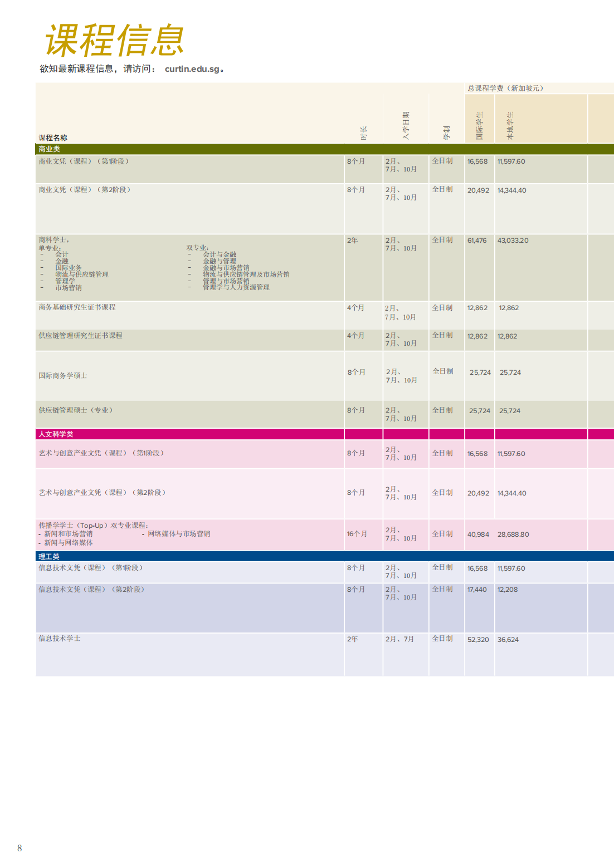Select the 商务基础研究生证书课程 row title
This screenshot has height=868, width=614.
click(77, 307)
